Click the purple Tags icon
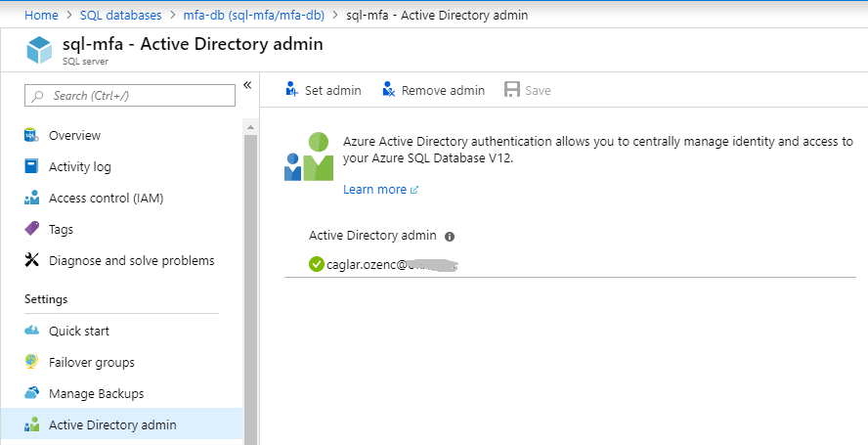Viewport: 868px width, 445px height. coord(31,228)
